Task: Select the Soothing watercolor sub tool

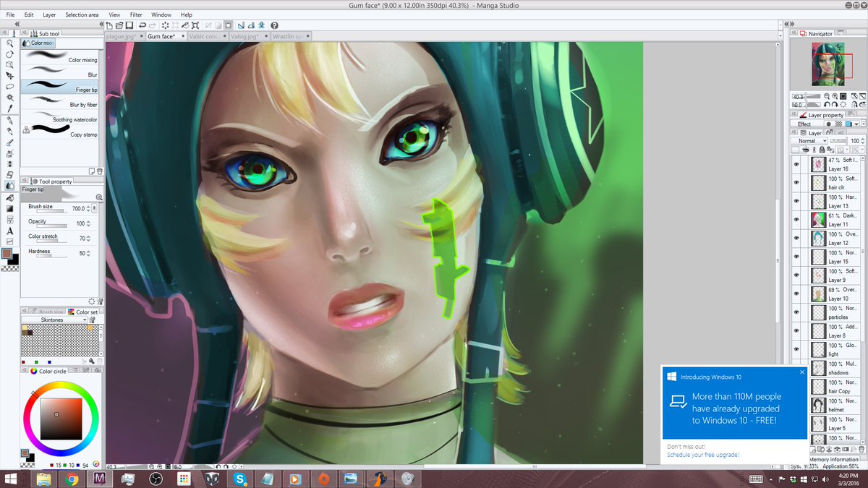Action: 60,119
